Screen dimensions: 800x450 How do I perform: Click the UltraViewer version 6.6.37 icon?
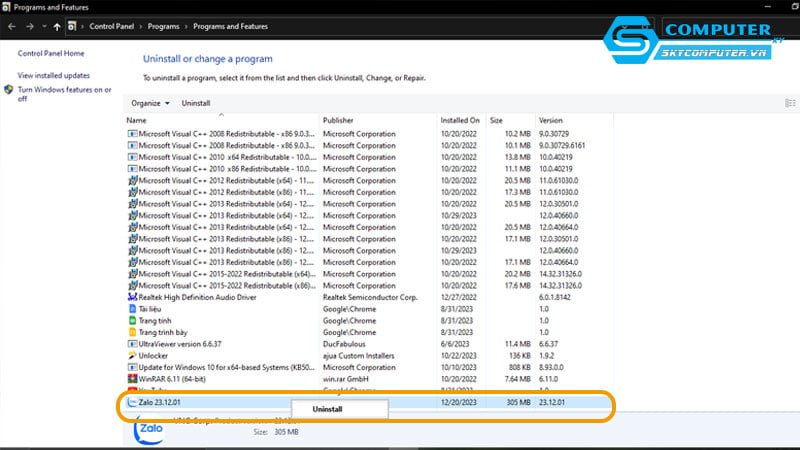coord(132,343)
